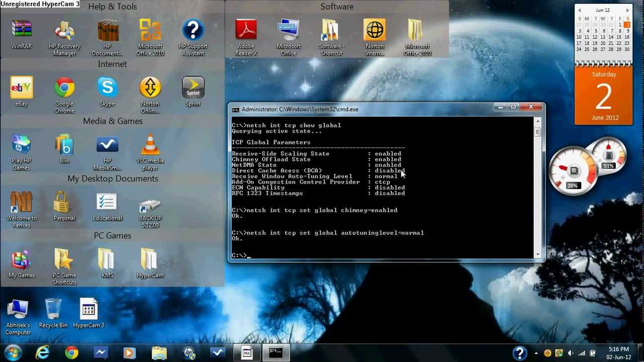Open Abhisek's Computer icon
Viewport: 644px width, 362px height.
(x=18, y=317)
